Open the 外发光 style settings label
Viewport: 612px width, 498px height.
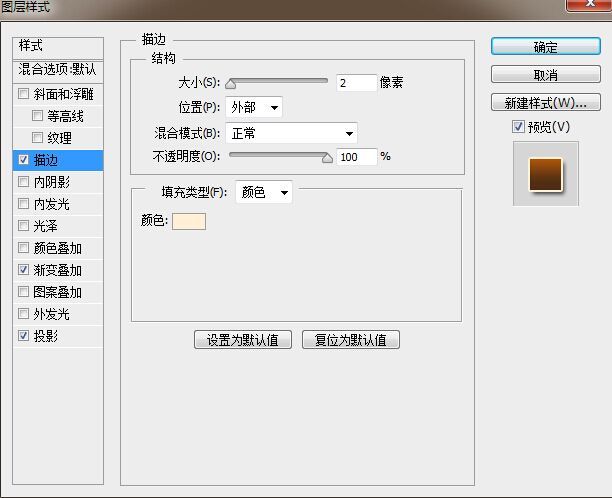[x=52, y=314]
